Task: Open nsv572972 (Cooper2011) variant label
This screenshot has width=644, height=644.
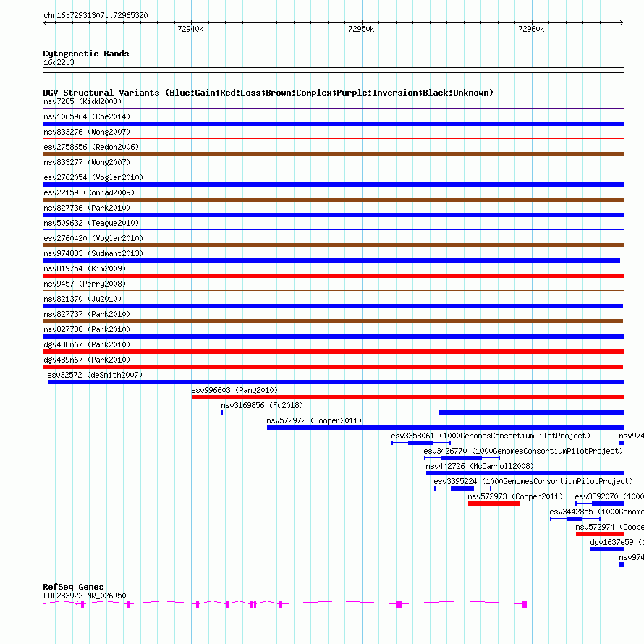Action: click(x=314, y=420)
